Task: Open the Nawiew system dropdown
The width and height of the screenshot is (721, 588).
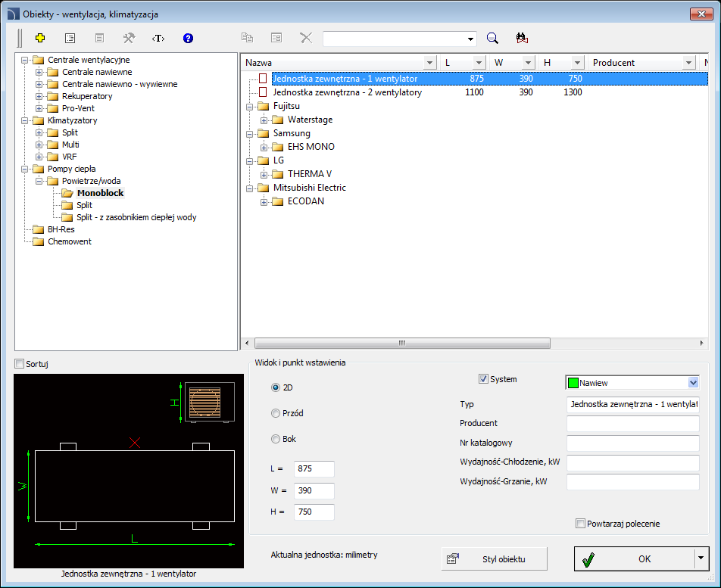Action: click(693, 383)
